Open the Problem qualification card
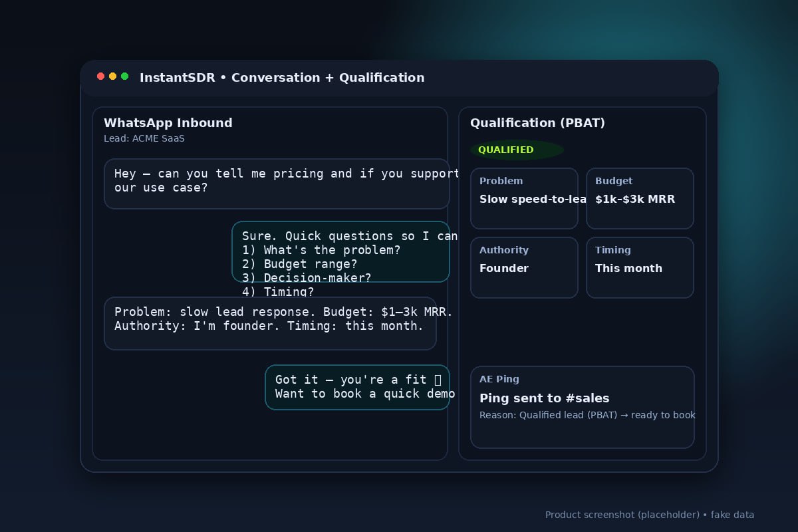Screen dimensions: 798x532 [x=524, y=198]
